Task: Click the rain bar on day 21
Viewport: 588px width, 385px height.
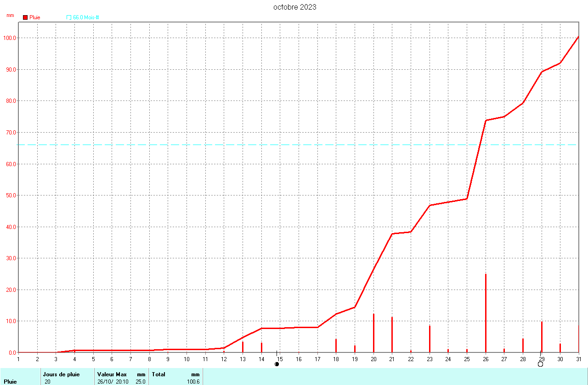Action: 392,335
